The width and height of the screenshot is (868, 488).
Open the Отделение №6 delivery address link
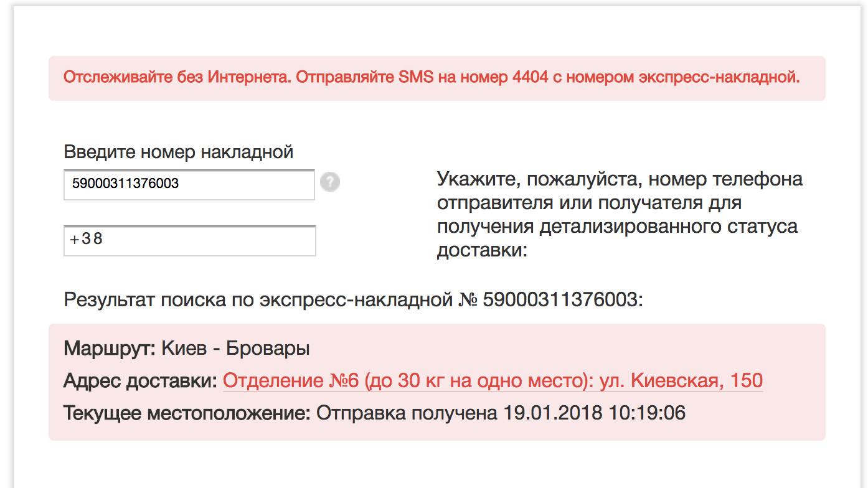click(492, 381)
